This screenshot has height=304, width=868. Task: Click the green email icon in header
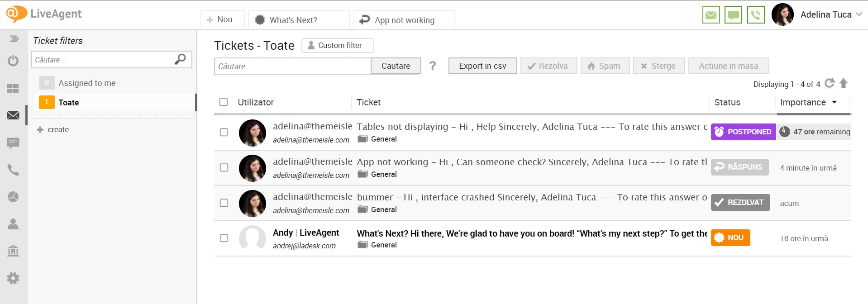coord(711,15)
